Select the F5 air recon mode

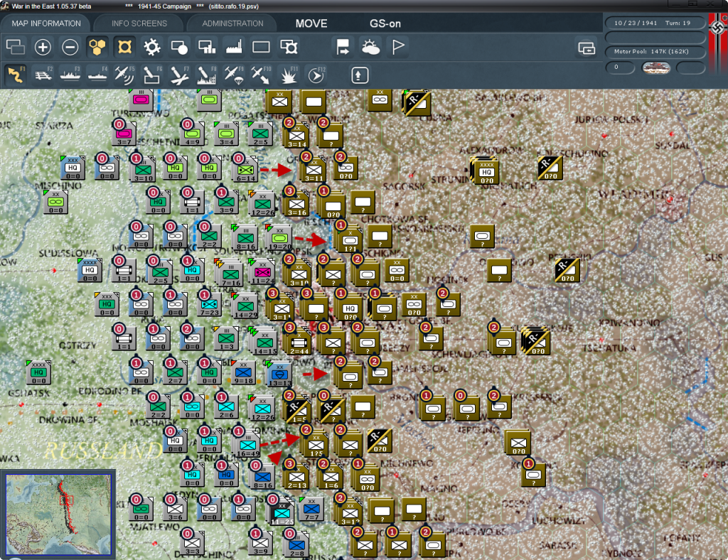pyautogui.click(x=124, y=75)
